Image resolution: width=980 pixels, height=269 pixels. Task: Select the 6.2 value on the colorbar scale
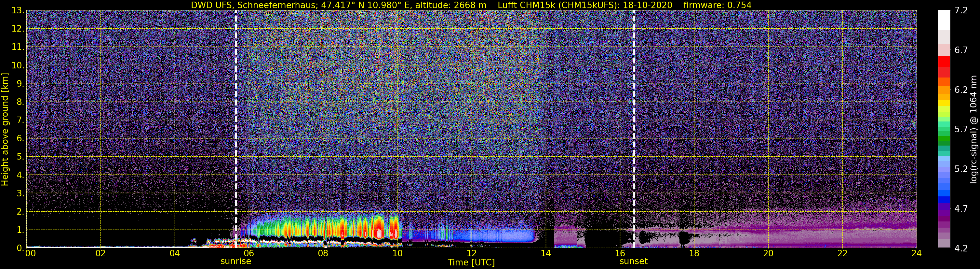961,90
